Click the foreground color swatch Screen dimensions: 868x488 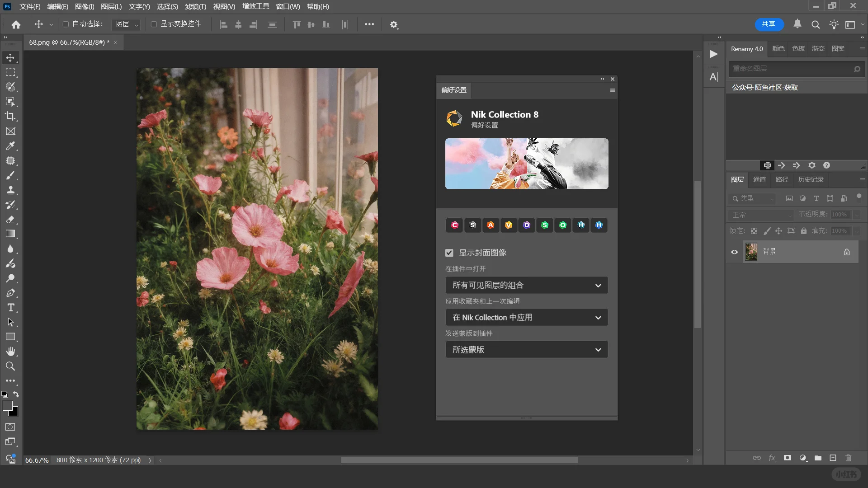[x=7, y=406]
